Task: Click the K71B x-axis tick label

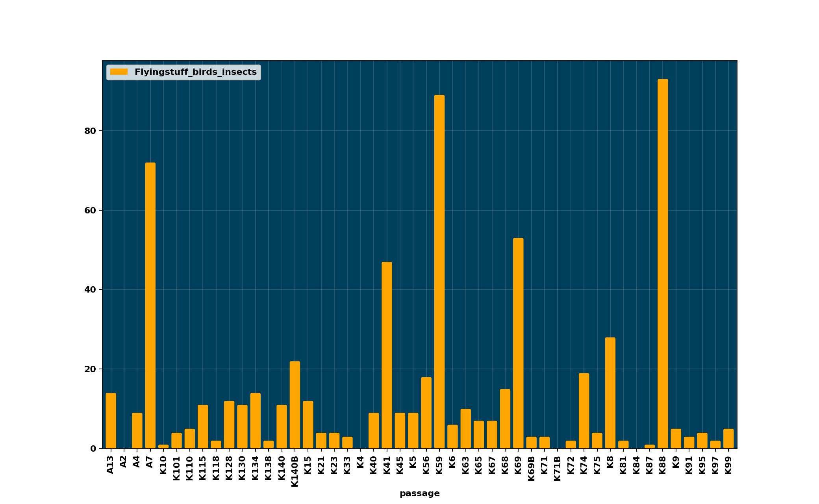Action: (558, 469)
